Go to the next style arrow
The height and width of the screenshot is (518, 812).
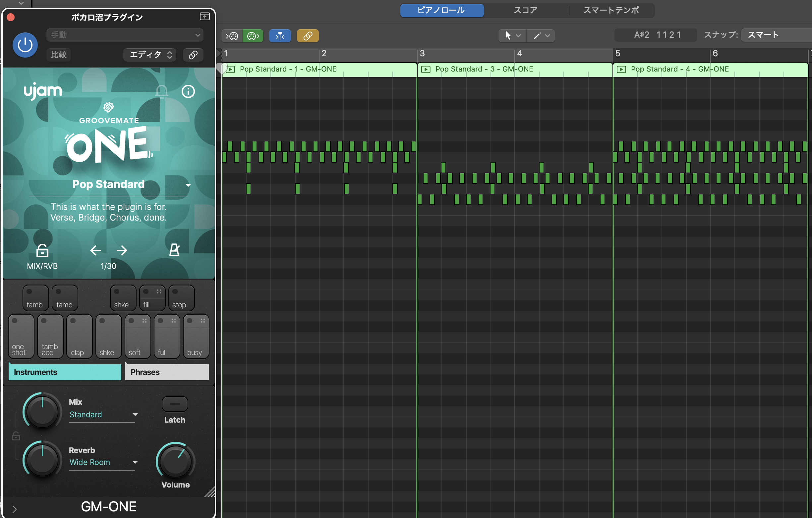point(122,250)
